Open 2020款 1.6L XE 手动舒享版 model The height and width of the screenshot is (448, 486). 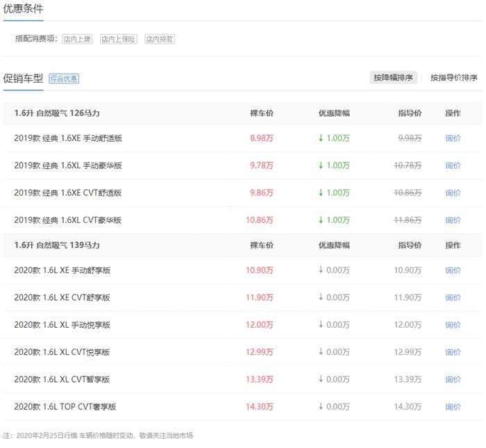click(62, 270)
